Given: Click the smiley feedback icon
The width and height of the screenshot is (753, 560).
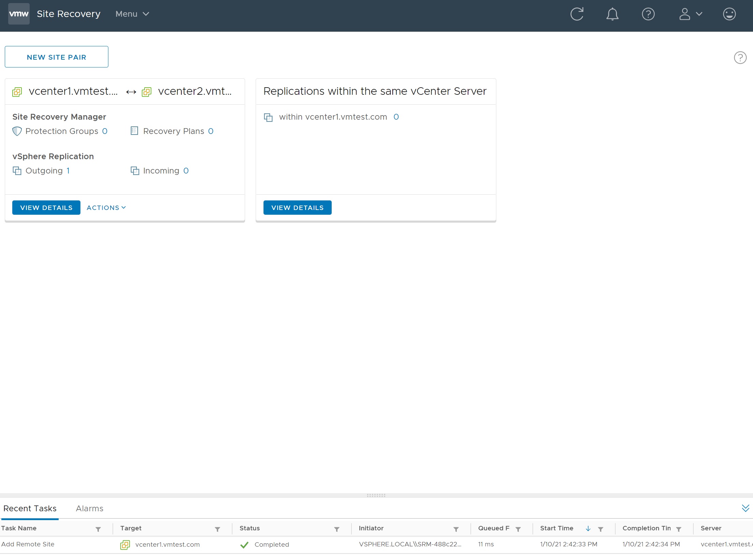Looking at the screenshot, I should pos(729,14).
